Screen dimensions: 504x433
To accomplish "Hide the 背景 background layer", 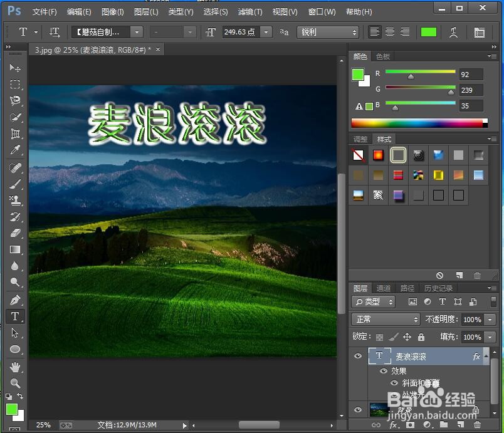I will (358, 409).
